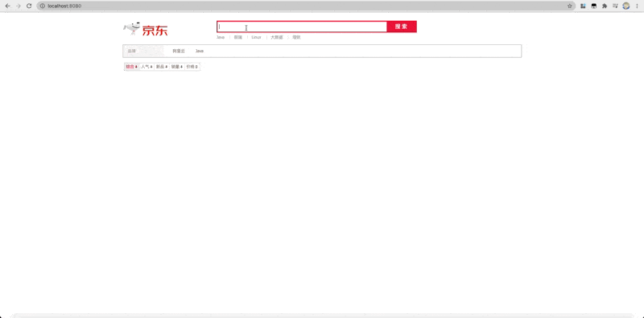This screenshot has width=644, height=318.
Task: Open the Chrome three-dot menu
Action: coord(637,6)
